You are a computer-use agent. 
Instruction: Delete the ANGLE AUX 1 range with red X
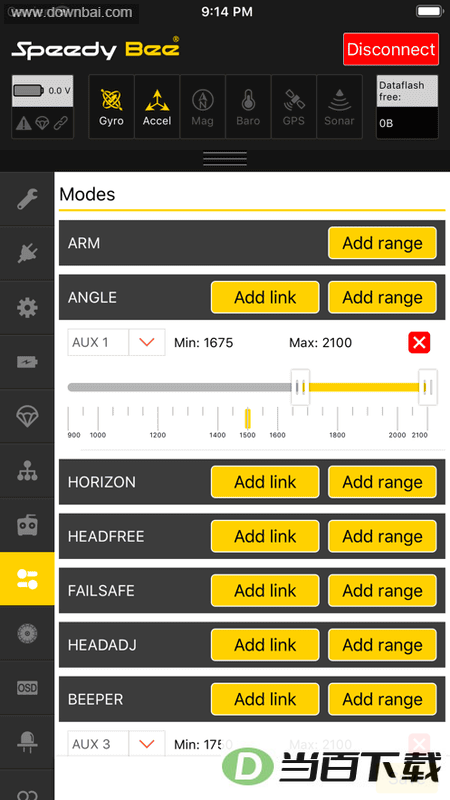pyautogui.click(x=419, y=342)
